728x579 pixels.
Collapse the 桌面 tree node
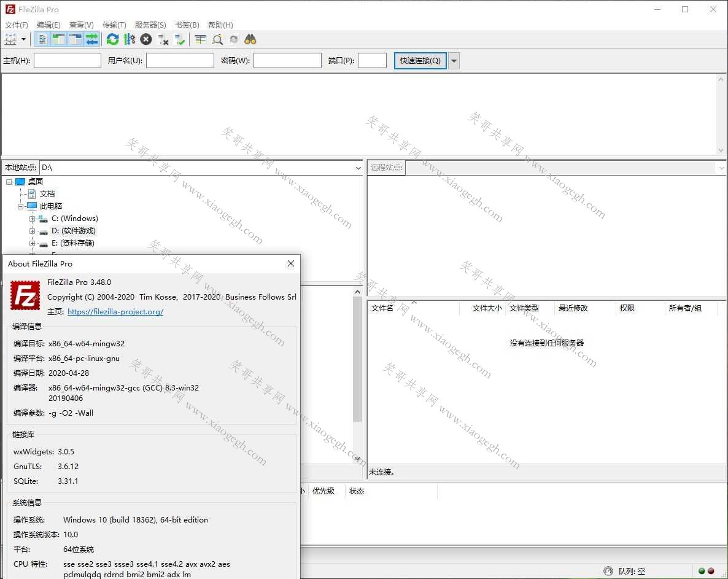point(9,182)
